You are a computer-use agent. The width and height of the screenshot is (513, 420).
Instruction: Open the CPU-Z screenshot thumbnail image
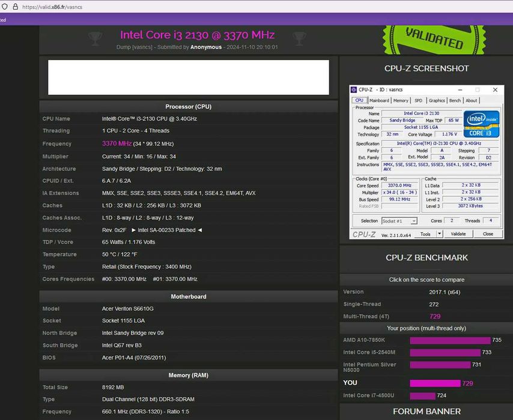coord(426,163)
